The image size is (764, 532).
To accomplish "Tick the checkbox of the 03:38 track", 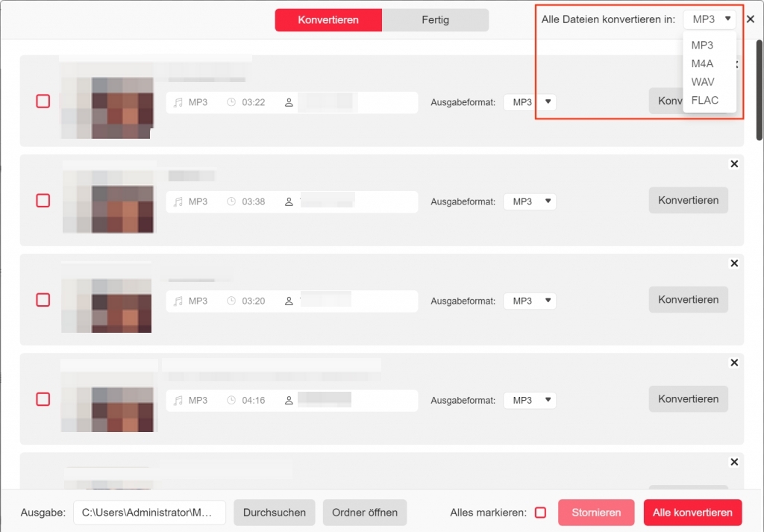I will pyautogui.click(x=43, y=201).
